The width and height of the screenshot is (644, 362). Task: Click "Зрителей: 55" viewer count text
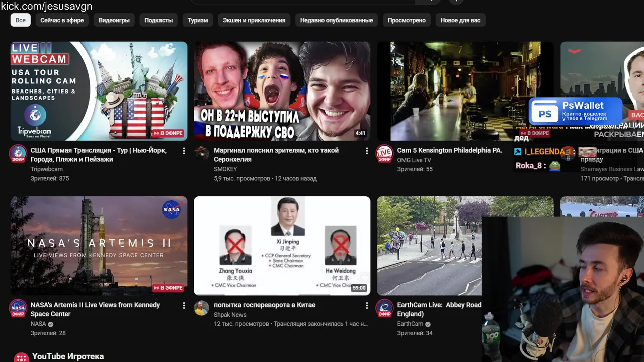point(415,169)
